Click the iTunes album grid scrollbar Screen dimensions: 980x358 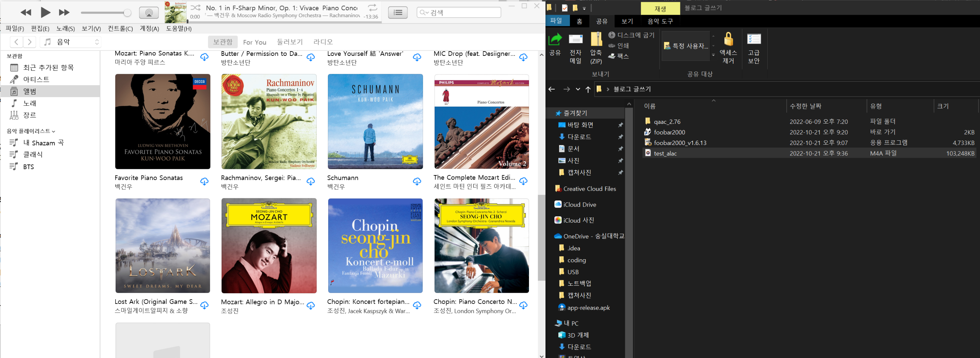pos(541,237)
